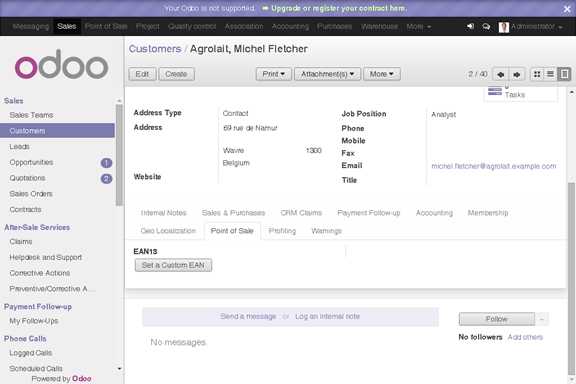Viewport: 576px width, 384px height.
Task: Open the Follow options arrow
Action: click(x=542, y=319)
